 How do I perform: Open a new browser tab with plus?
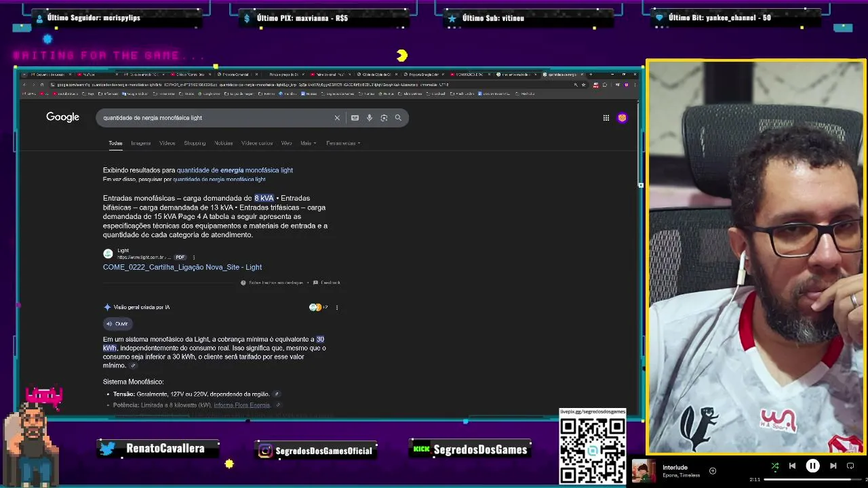pos(590,75)
